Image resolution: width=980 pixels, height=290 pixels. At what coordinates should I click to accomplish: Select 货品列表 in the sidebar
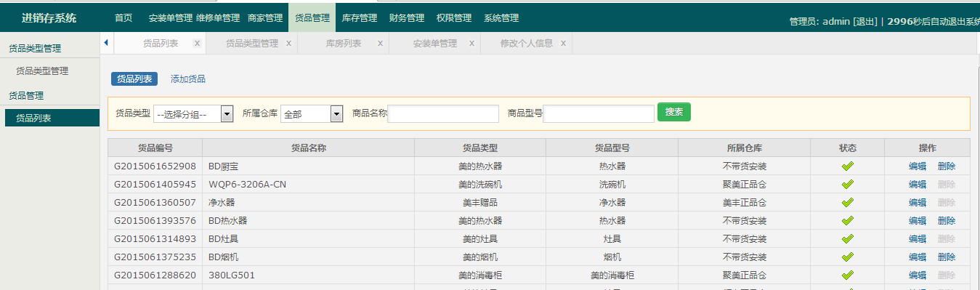52,118
